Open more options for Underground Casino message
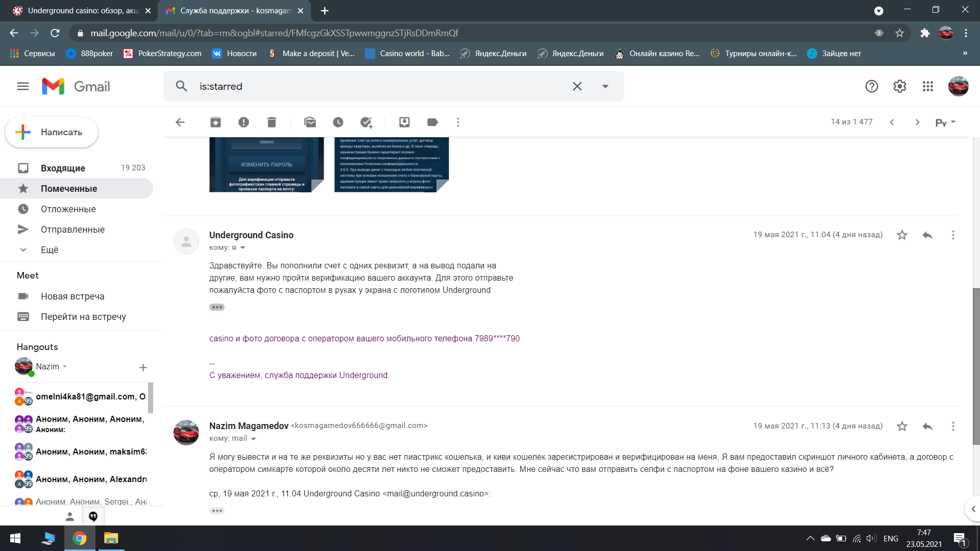This screenshot has height=551, width=980. coord(953,235)
